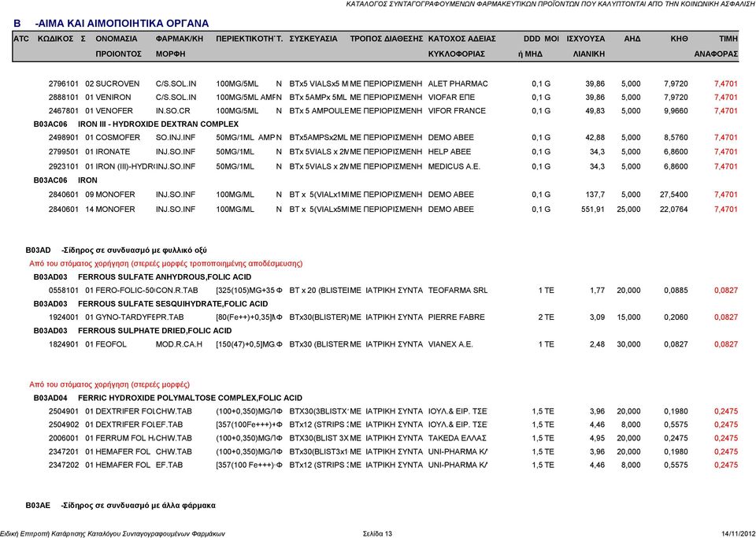756x538 pixels.
Task: Click the date 14/11/2012 in footer
Action: click(x=738, y=533)
